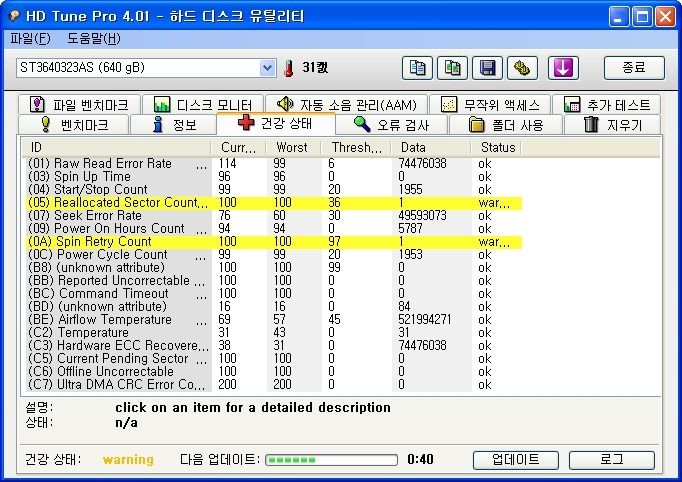Switch to the 지우기 erase tab
The height and width of the screenshot is (482, 682).
coord(612,125)
